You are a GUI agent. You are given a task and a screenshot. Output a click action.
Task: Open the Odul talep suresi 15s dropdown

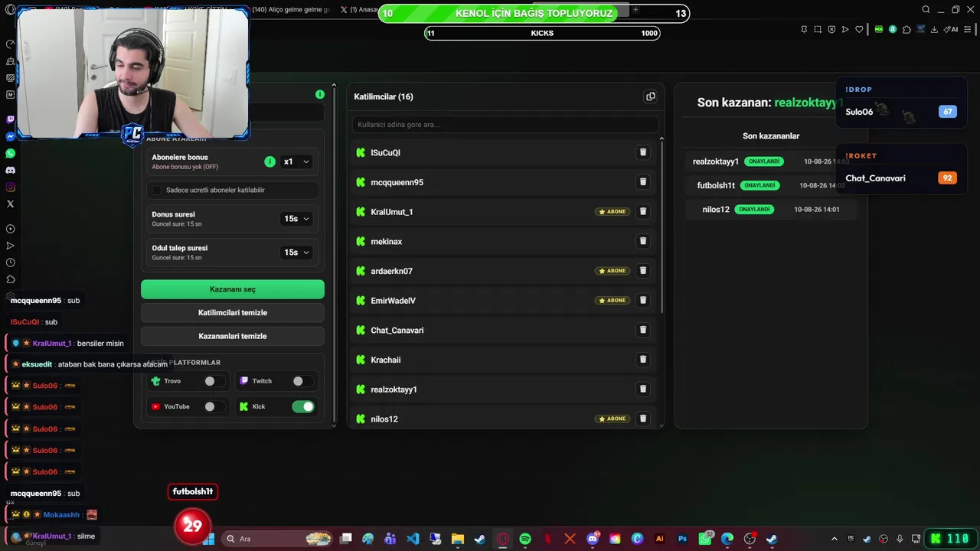pos(296,253)
